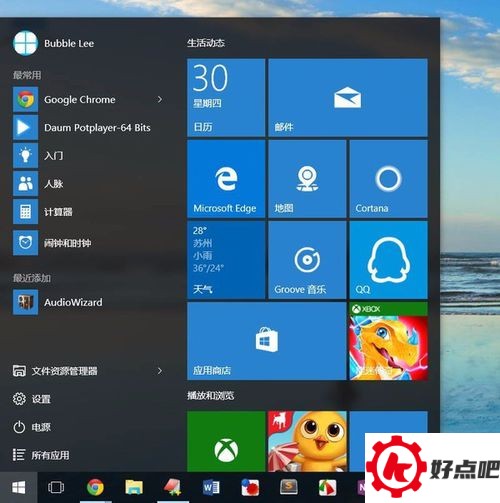Open the XBOX dragon game tile
500x503 pixels.
(389, 341)
